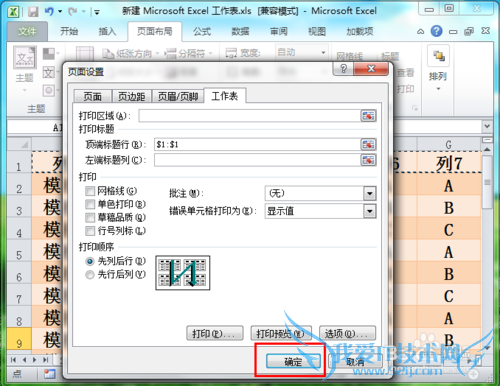500x386 pixels.
Task: Open the 宽度 自动 width dropdown
Action: [x=323, y=53]
